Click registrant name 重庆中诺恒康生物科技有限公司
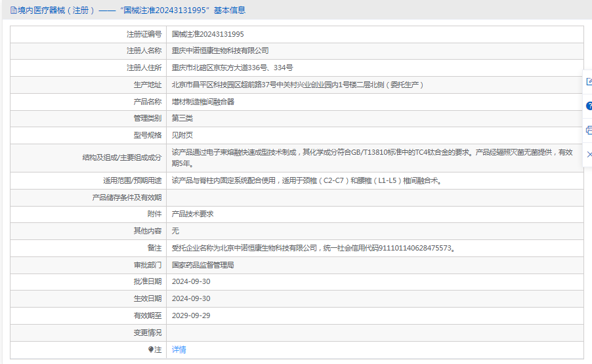This screenshot has width=592, height=364. (220, 51)
